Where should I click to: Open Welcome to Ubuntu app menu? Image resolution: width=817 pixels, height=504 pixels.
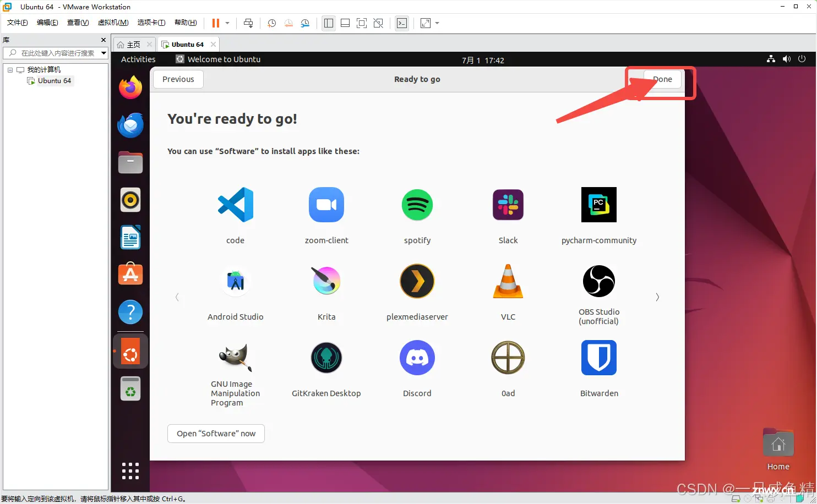(x=218, y=59)
